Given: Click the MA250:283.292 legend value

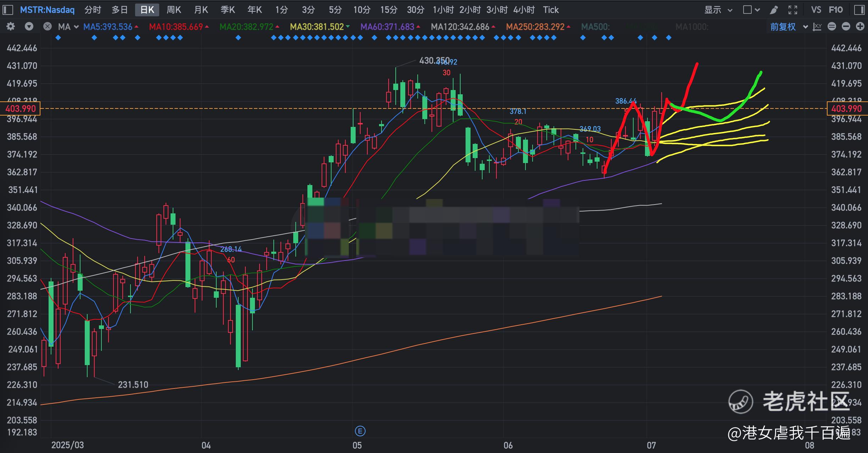Looking at the screenshot, I should (x=535, y=27).
